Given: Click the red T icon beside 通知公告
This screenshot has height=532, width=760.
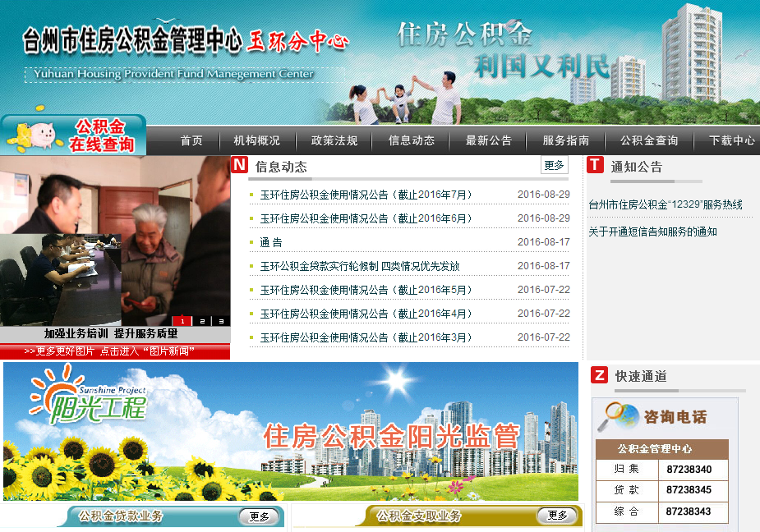Looking at the screenshot, I should coord(596,165).
